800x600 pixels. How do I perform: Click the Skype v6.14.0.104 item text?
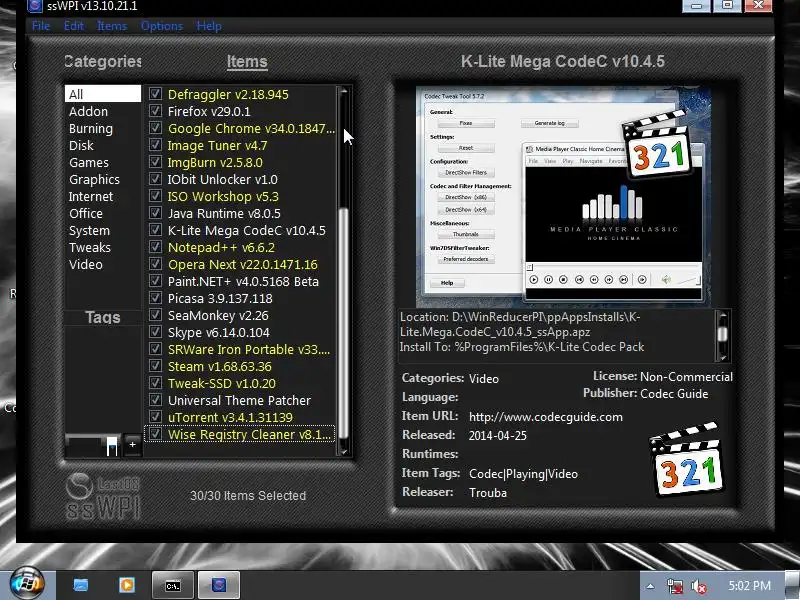click(x=218, y=333)
